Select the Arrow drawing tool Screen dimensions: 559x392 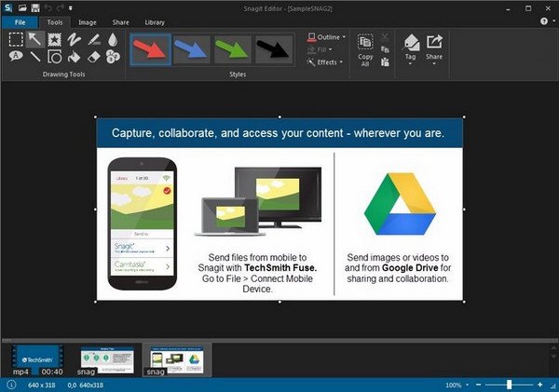(x=35, y=39)
